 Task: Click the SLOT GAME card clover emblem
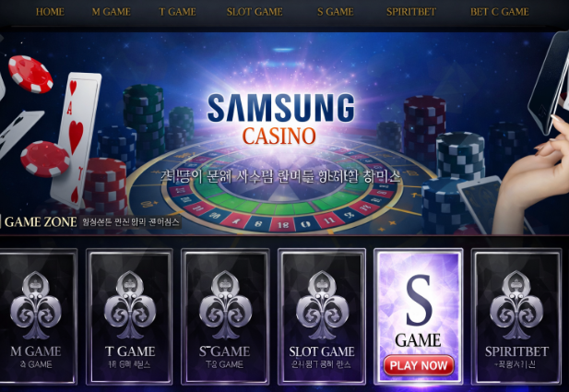point(322,305)
